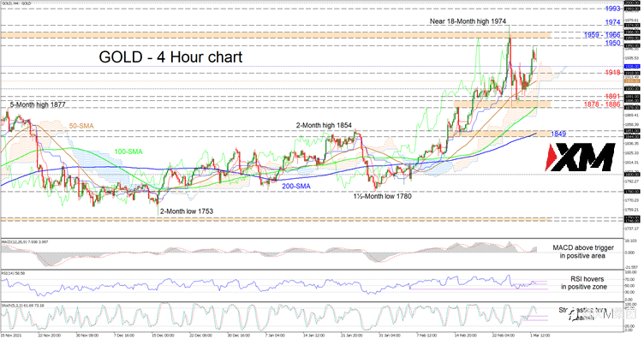
Task: Select the red 1891 support label
Action: pos(612,97)
